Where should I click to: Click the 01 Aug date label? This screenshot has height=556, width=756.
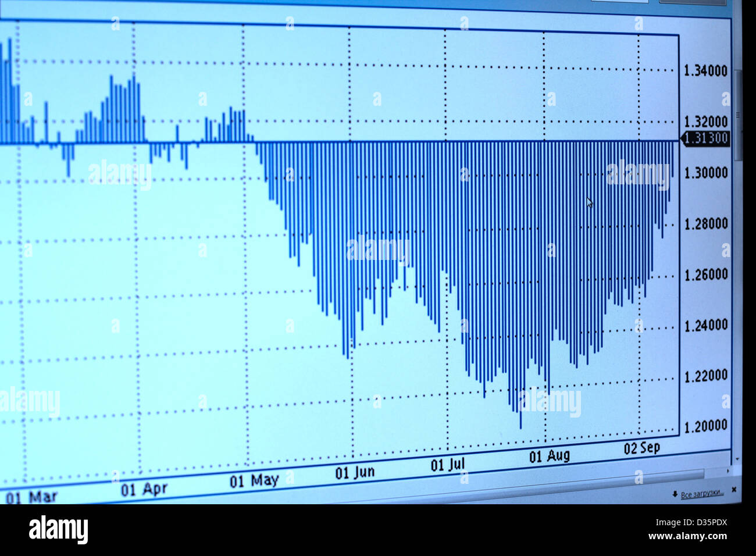point(549,456)
